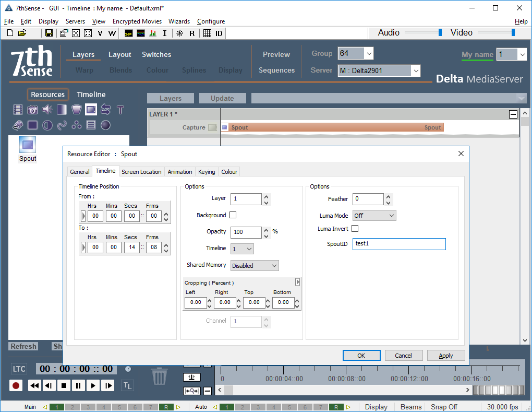Click the Pause transport button
Screen dimensions: 532x412
78,385
